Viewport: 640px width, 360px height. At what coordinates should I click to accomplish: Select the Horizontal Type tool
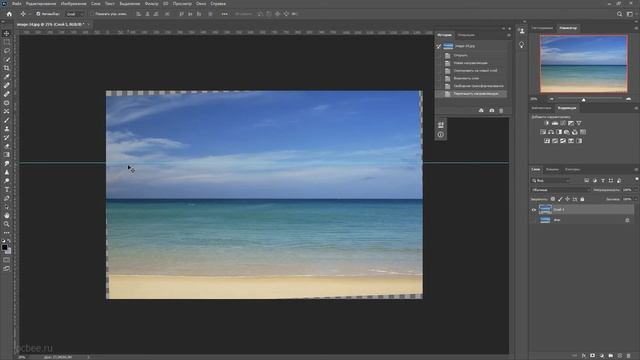[7, 189]
